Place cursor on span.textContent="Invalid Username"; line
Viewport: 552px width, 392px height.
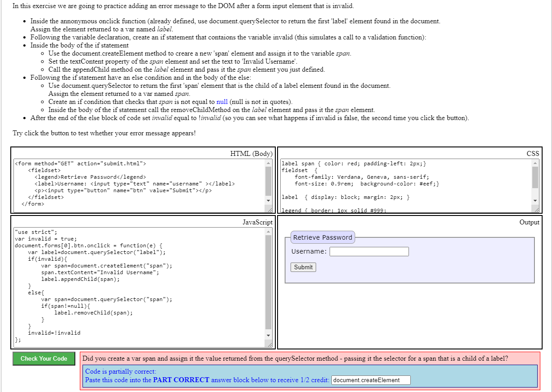click(100, 272)
